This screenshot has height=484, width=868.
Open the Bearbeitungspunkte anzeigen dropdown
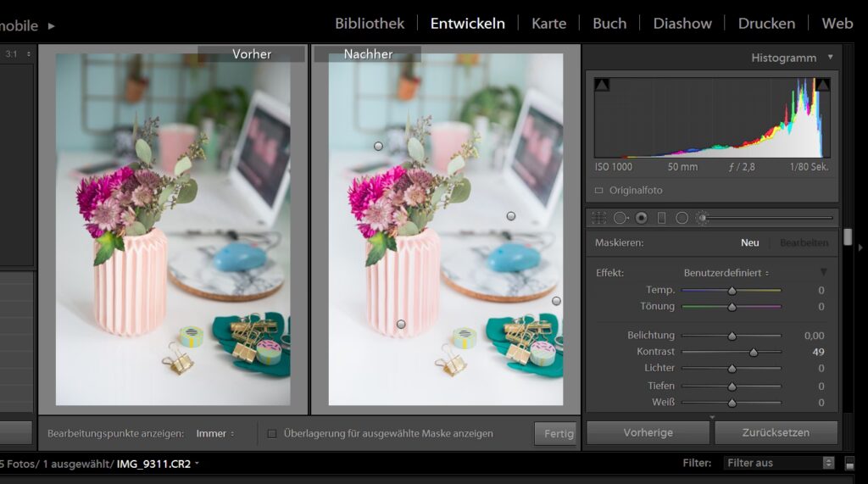216,433
